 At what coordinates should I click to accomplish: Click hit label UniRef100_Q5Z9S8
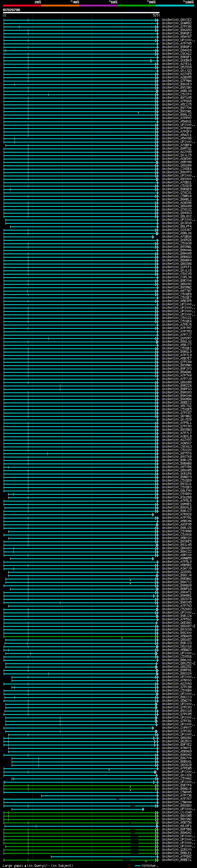(x=177, y=67)
